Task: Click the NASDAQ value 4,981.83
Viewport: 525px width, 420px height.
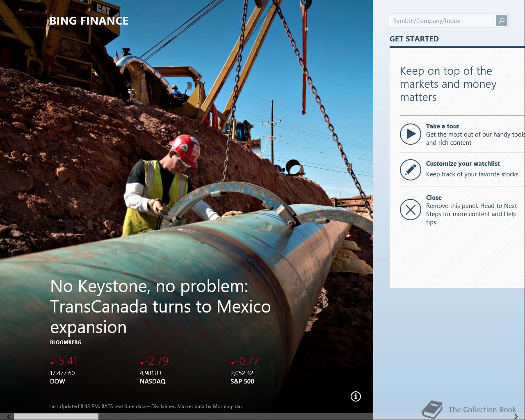Action: pos(151,373)
